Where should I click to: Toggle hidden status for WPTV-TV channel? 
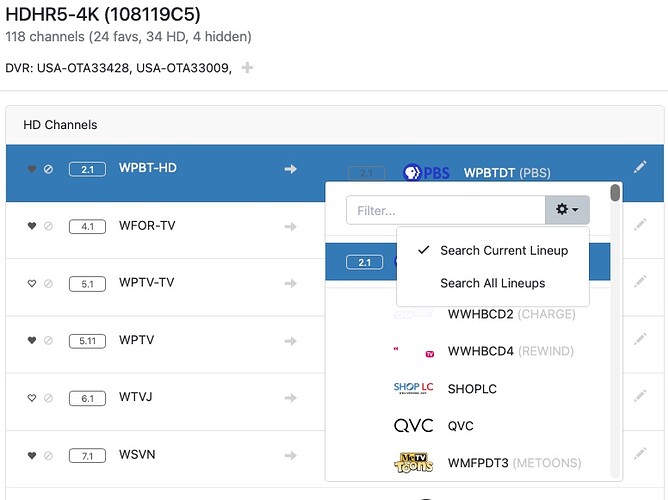tap(48, 283)
